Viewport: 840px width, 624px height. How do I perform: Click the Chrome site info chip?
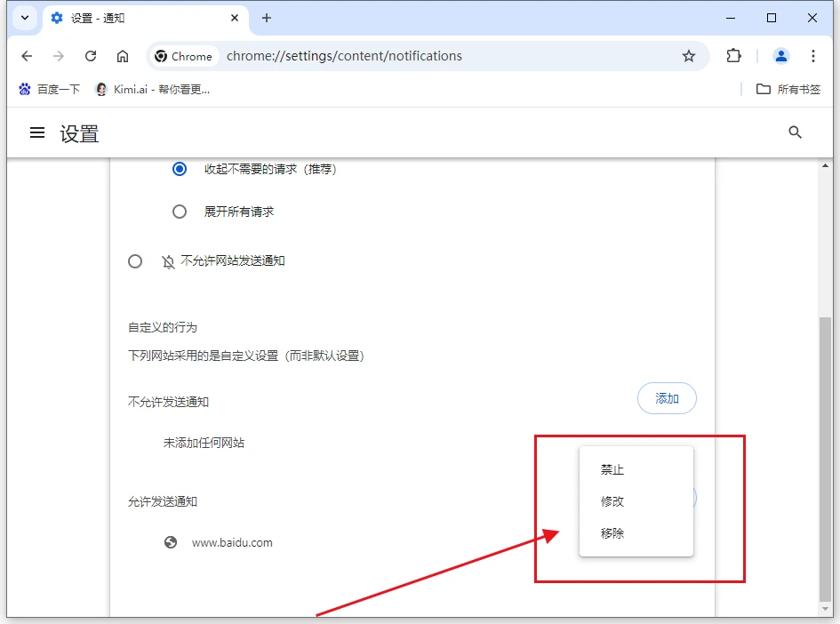tap(183, 56)
